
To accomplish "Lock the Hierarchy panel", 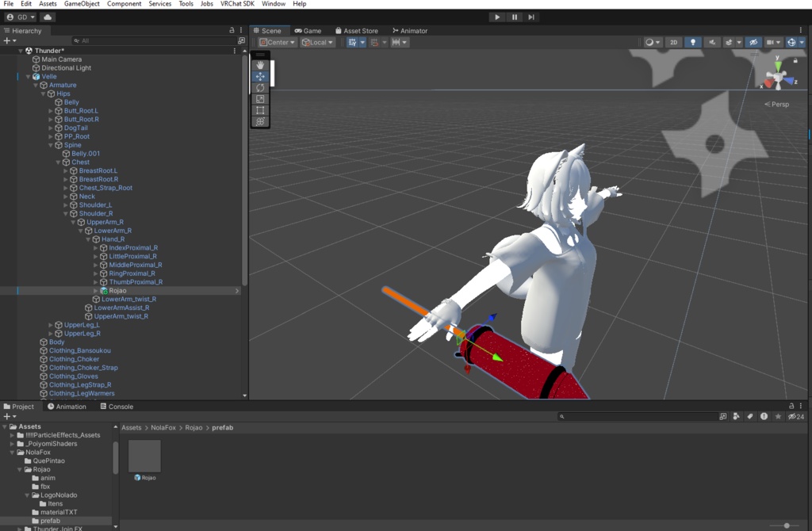I will (232, 31).
